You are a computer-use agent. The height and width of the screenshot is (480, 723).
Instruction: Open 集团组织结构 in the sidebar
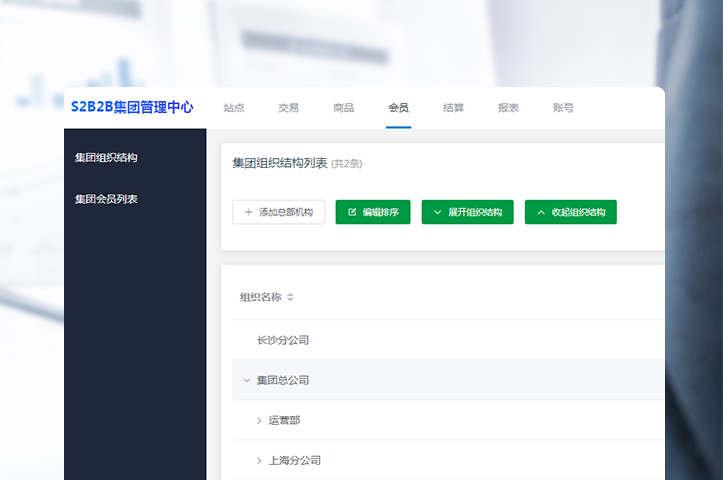(106, 158)
